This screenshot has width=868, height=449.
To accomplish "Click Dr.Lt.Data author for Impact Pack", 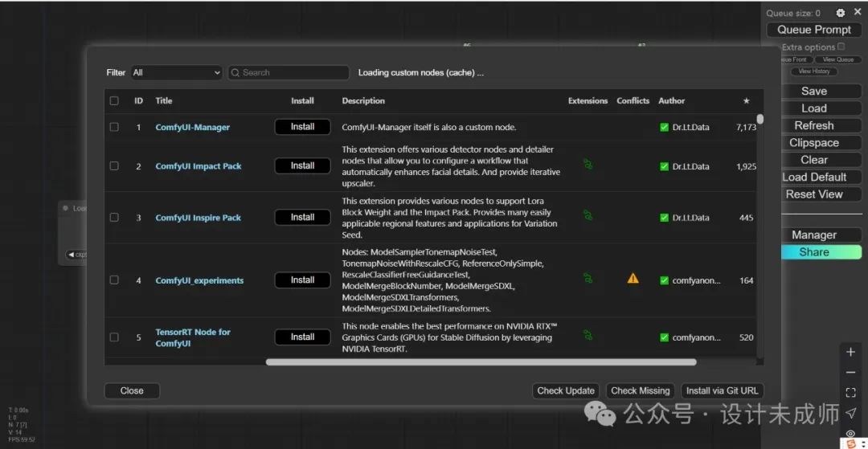I will click(x=690, y=166).
